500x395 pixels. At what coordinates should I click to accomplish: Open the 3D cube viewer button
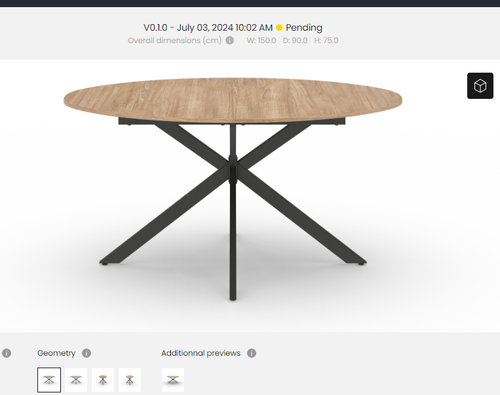480,86
